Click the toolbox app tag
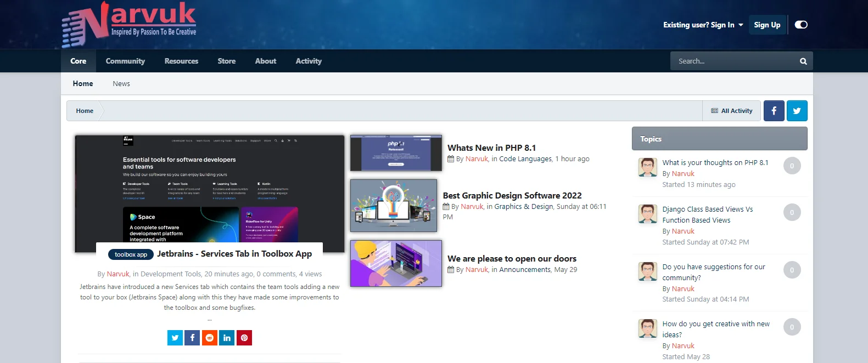This screenshot has width=868, height=363. [x=131, y=254]
